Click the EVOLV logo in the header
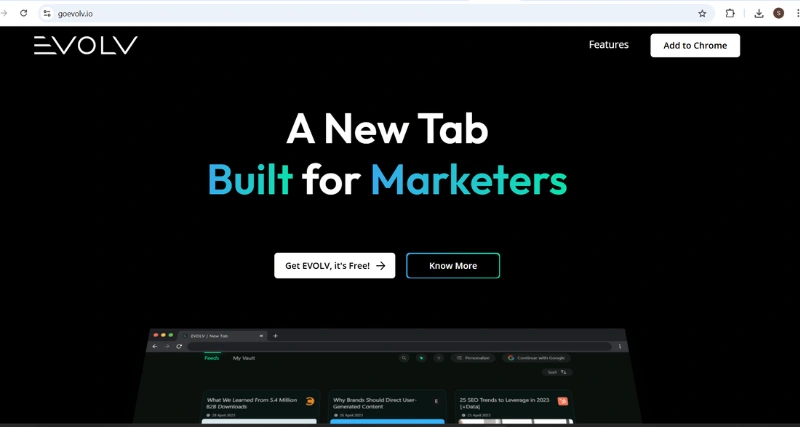Image resolution: width=800 pixels, height=427 pixels. (85, 45)
